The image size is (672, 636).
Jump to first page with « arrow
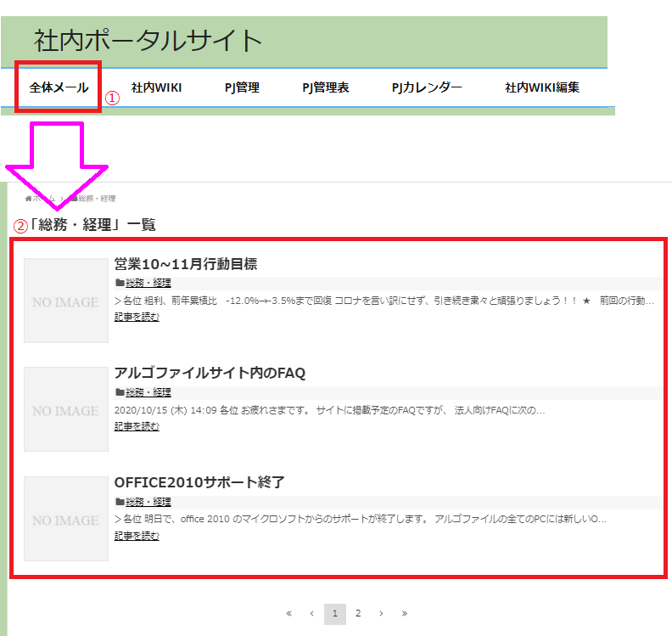(289, 613)
